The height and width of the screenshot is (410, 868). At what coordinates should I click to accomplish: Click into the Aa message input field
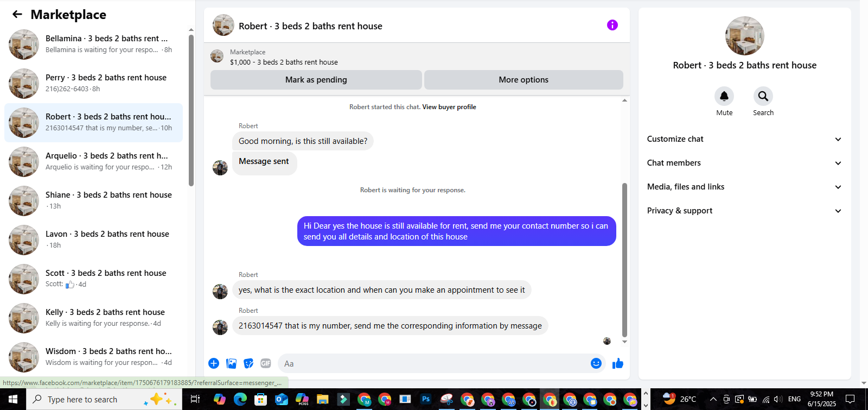tap(434, 363)
